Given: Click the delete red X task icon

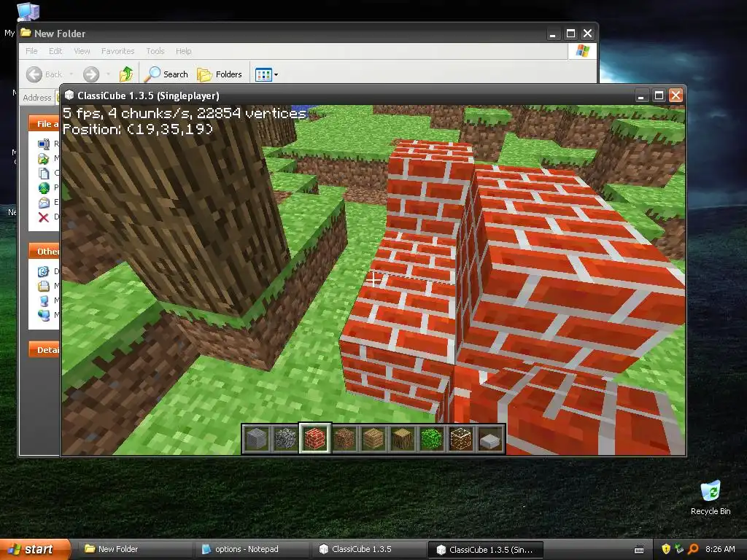Looking at the screenshot, I should coord(43,217).
